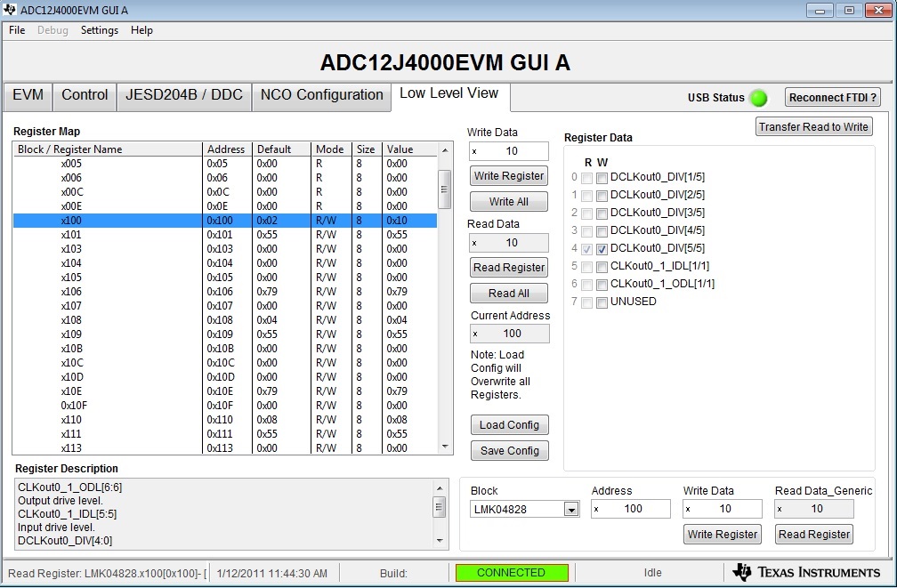Click Write Data field in Block panel
This screenshot has width=897, height=588.
tap(722, 509)
